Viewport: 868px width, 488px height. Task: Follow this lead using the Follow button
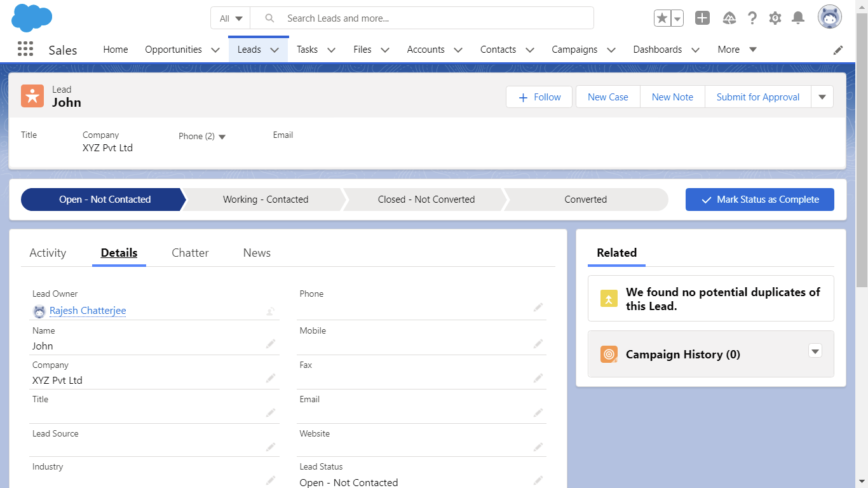[x=539, y=97]
